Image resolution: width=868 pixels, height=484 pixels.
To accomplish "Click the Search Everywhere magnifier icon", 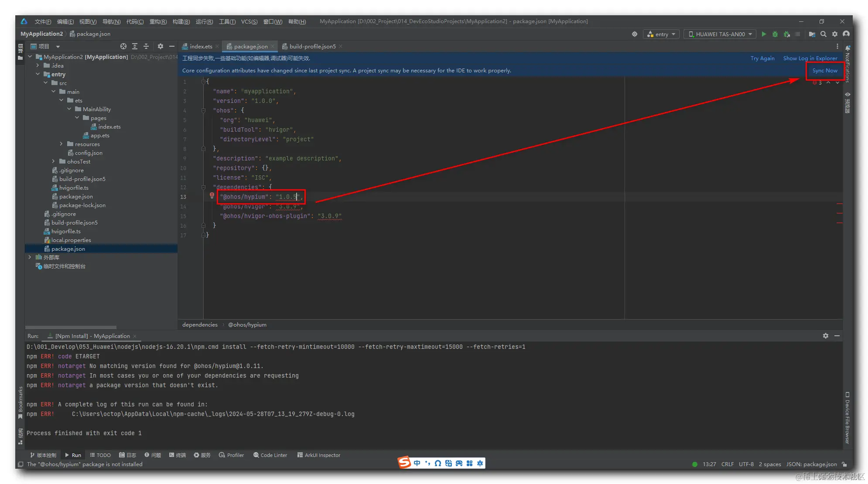I will [x=824, y=34].
